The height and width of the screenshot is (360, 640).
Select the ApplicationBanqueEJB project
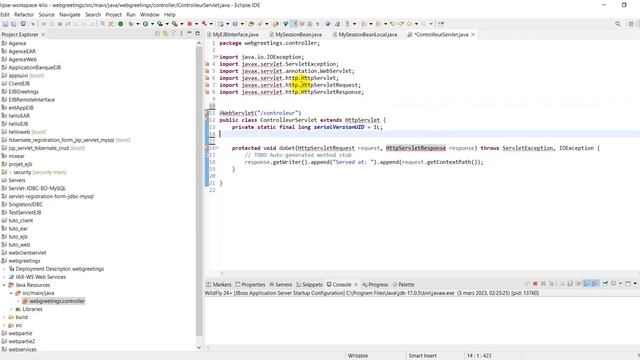tap(35, 67)
